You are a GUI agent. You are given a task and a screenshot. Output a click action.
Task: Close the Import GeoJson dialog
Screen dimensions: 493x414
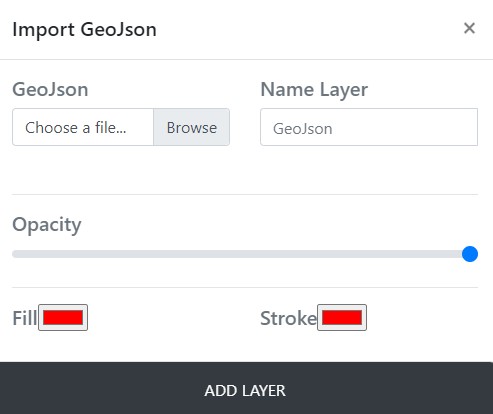[469, 28]
